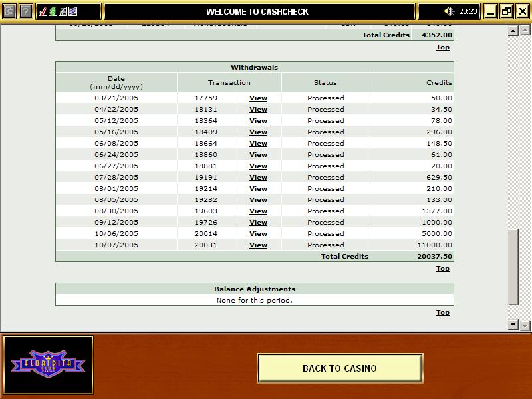Viewport: 532px width, 399px height.
Task: Click View for transaction 18664
Action: coord(258,144)
